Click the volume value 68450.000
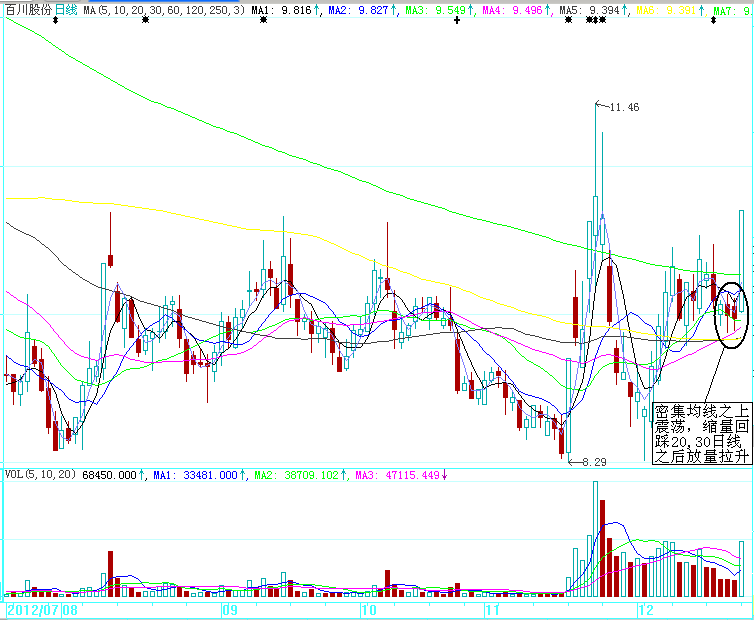The height and width of the screenshot is (620, 754). (110, 475)
